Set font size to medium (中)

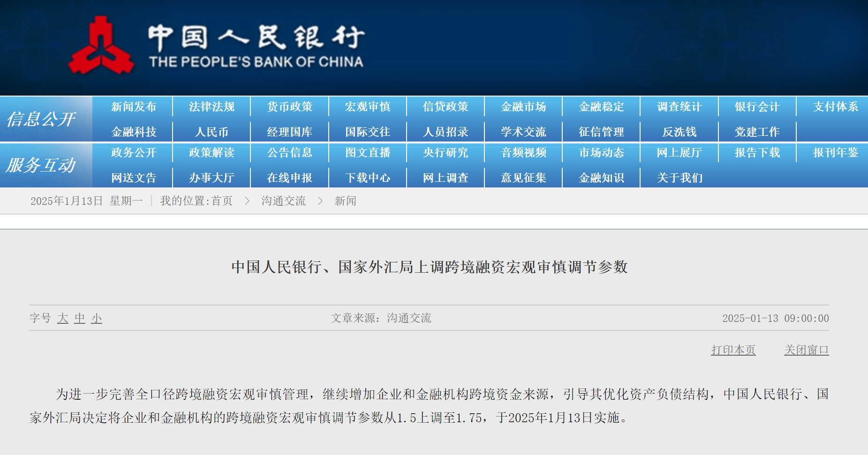[x=80, y=319]
